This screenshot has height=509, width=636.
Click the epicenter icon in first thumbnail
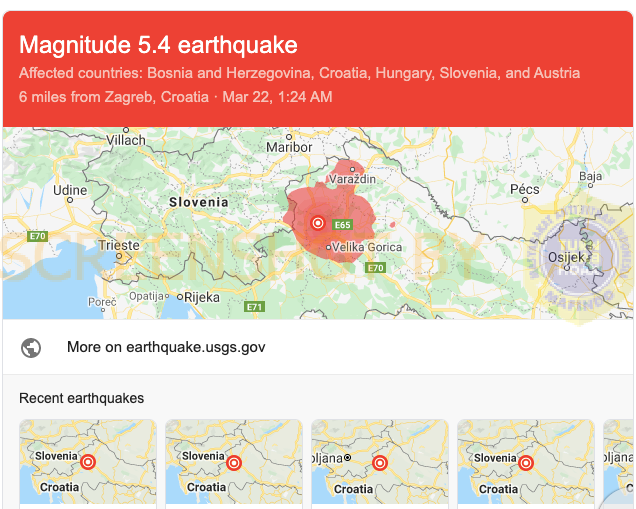pyautogui.click(x=88, y=462)
